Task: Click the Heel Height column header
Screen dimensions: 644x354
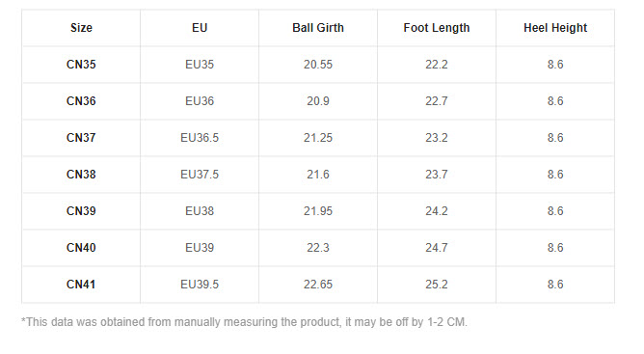Action: coord(555,28)
